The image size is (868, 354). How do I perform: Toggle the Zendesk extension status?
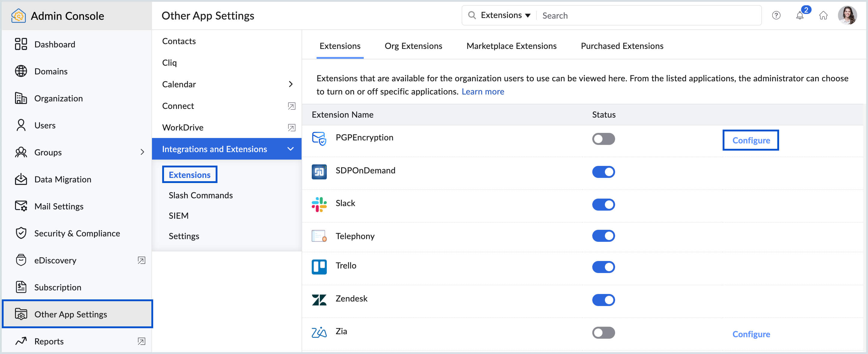point(603,299)
